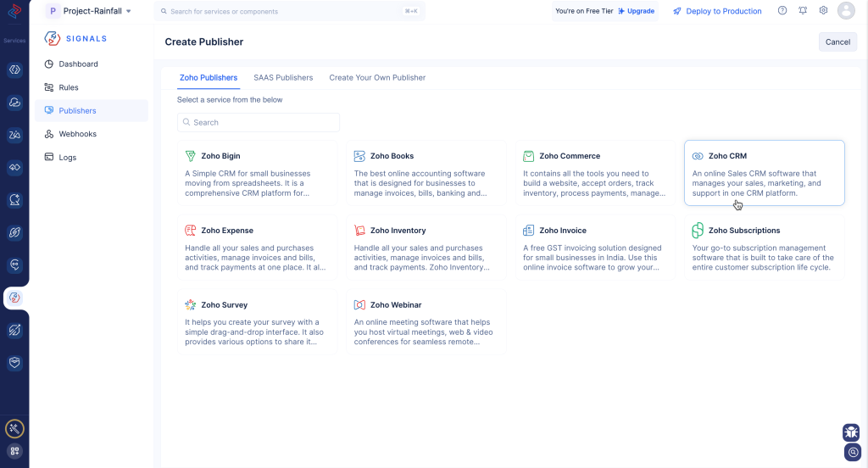Open the user profile avatar
This screenshot has height=468, width=868.
846,10
